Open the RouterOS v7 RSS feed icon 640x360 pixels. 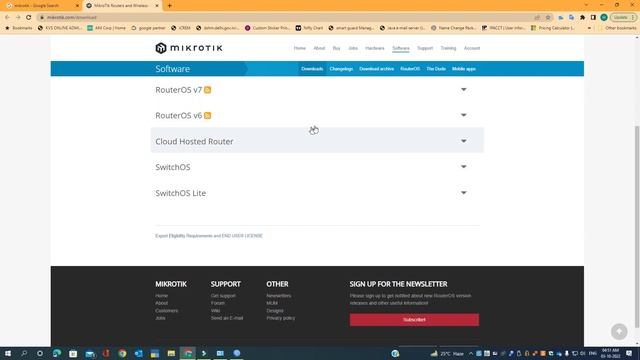click(208, 90)
